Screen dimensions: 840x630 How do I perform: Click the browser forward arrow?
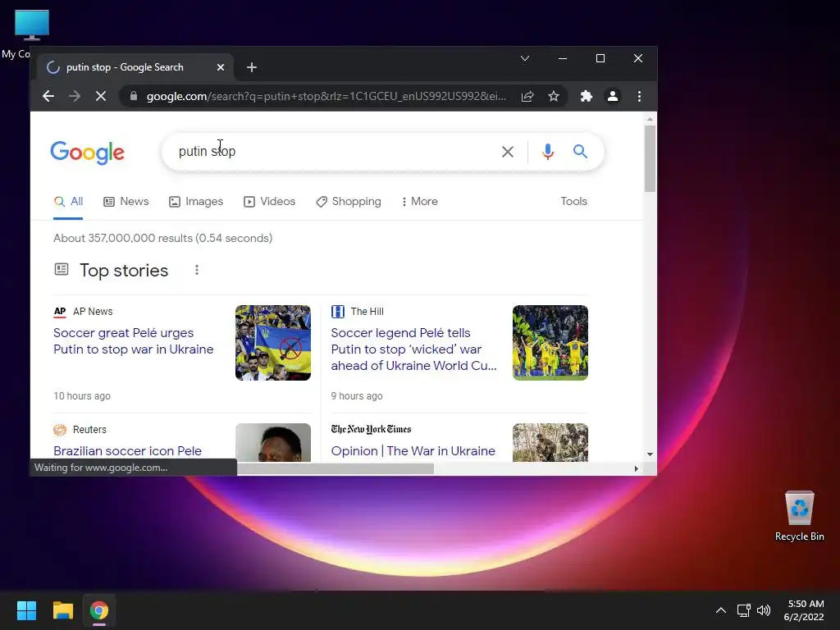tap(75, 97)
